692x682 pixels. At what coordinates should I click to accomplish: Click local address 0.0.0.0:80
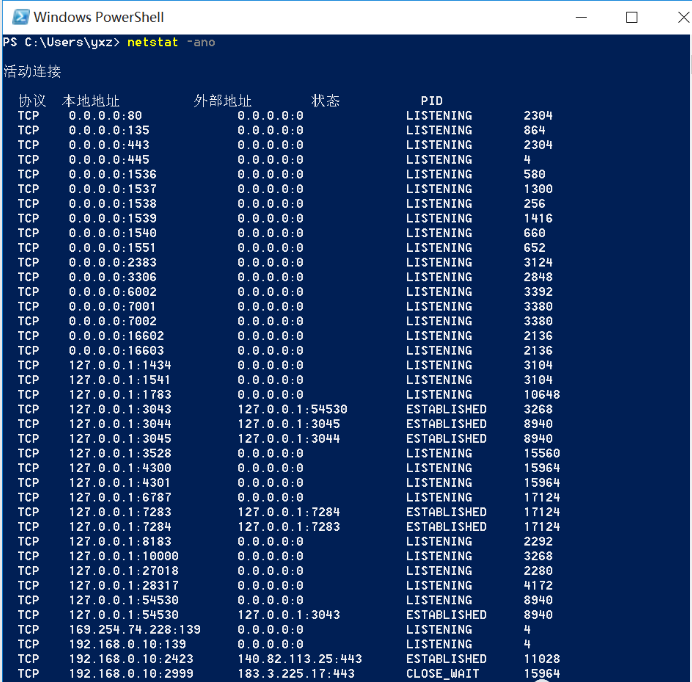pos(105,116)
